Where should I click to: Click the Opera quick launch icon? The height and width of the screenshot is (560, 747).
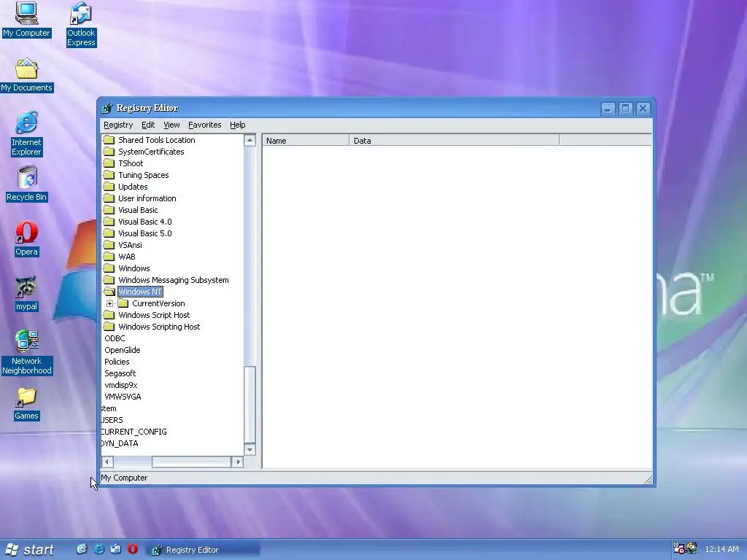(x=133, y=549)
